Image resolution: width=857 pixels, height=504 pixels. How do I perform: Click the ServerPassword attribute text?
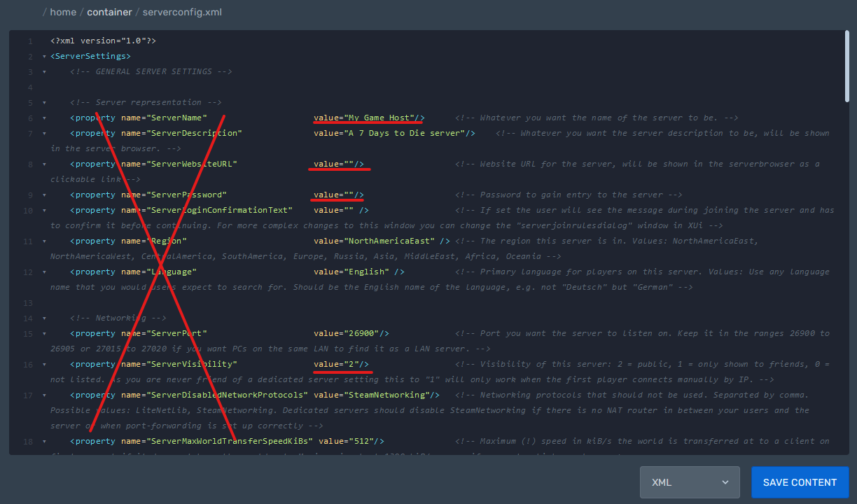pos(187,195)
